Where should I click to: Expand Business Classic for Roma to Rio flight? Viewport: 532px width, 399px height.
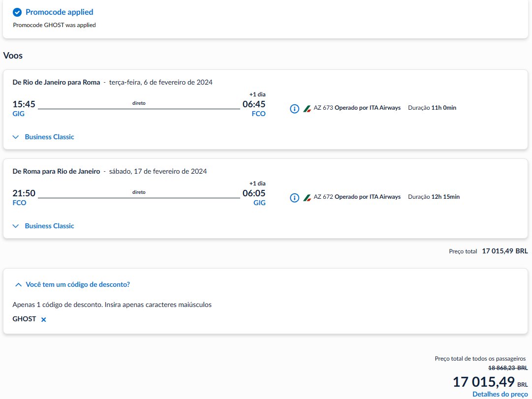click(43, 226)
